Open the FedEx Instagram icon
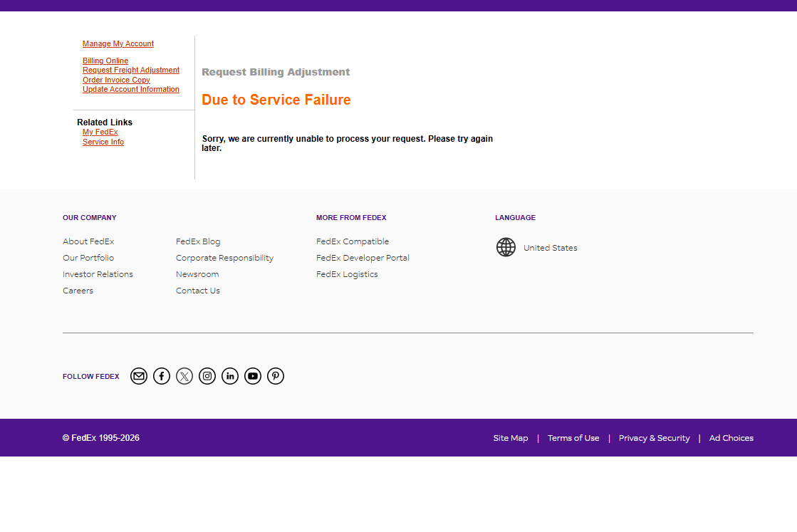This screenshot has height=532, width=797. point(207,376)
